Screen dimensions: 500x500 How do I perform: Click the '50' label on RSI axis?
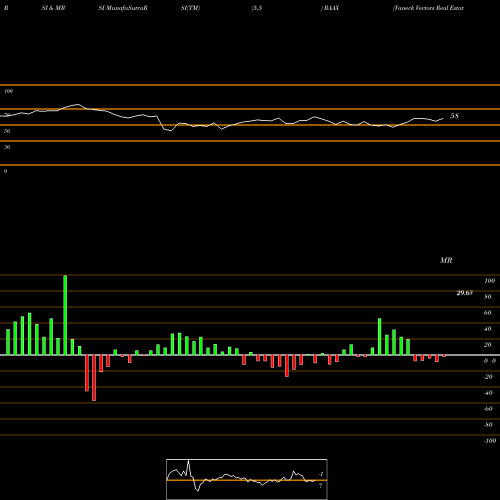tap(7, 131)
